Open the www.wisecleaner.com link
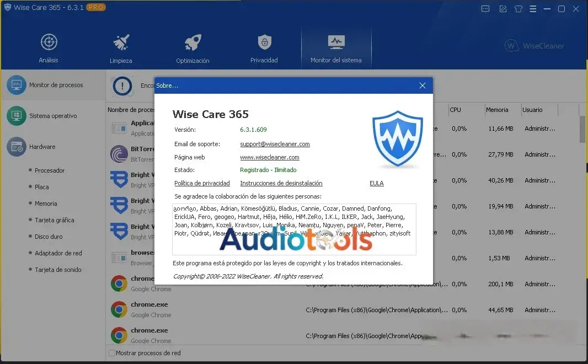This screenshot has width=588, height=364. pyautogui.click(x=270, y=157)
